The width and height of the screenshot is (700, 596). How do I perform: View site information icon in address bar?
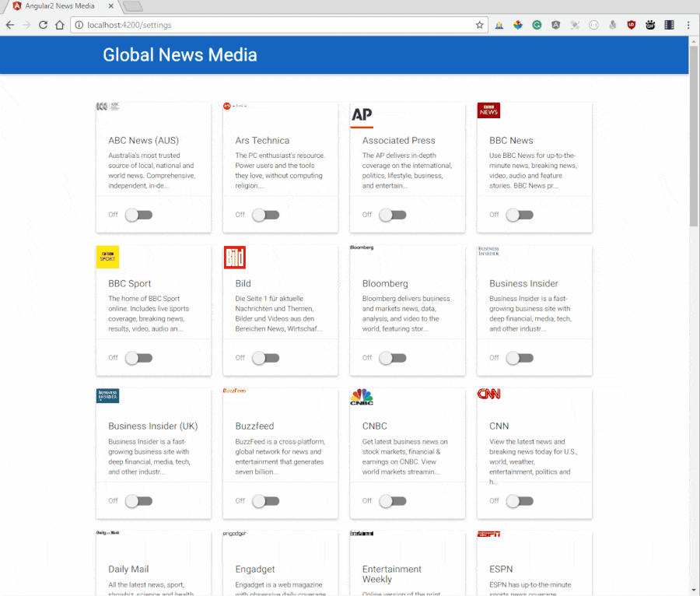click(x=79, y=25)
